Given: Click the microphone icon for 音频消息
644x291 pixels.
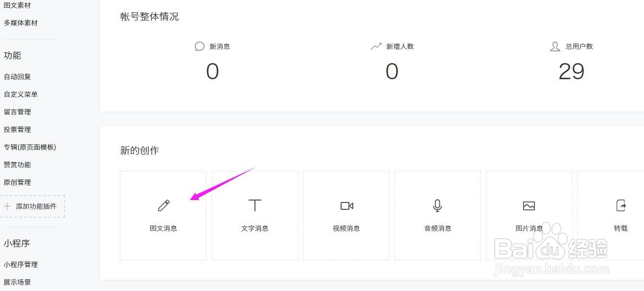Looking at the screenshot, I should pyautogui.click(x=437, y=206).
